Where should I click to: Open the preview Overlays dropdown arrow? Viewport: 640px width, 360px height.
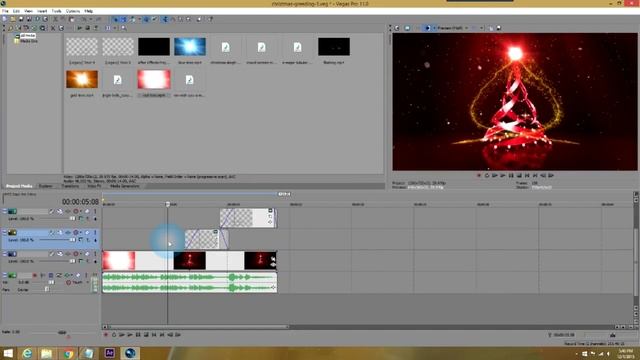click(x=482, y=28)
